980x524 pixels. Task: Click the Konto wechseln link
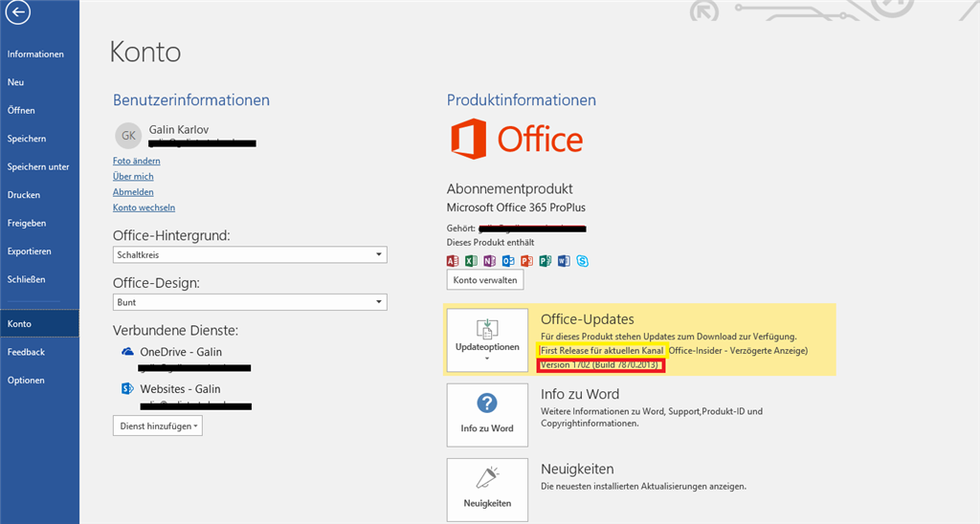point(144,207)
